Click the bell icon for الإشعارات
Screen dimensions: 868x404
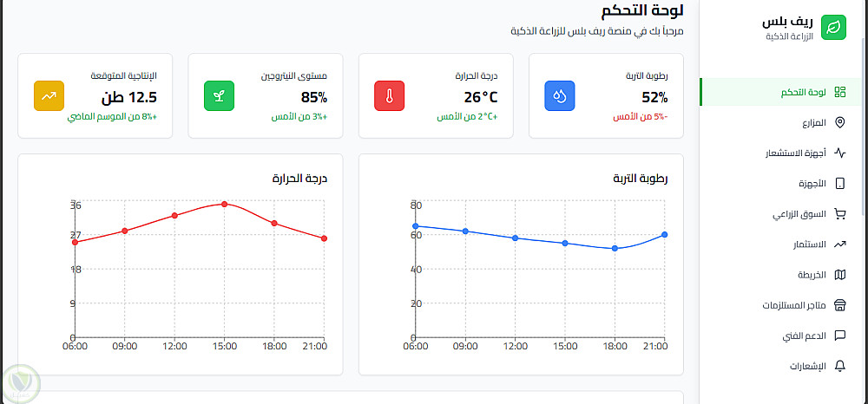click(839, 366)
